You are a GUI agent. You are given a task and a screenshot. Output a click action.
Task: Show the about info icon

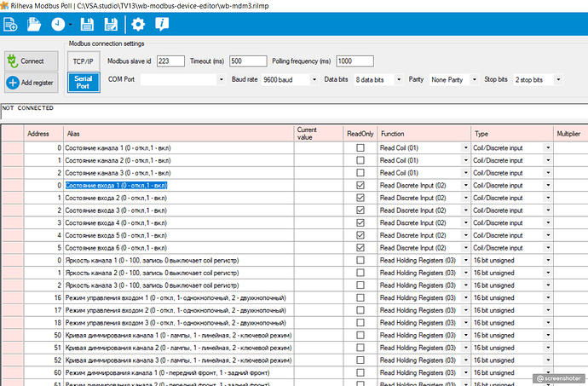pyautogui.click(x=162, y=25)
